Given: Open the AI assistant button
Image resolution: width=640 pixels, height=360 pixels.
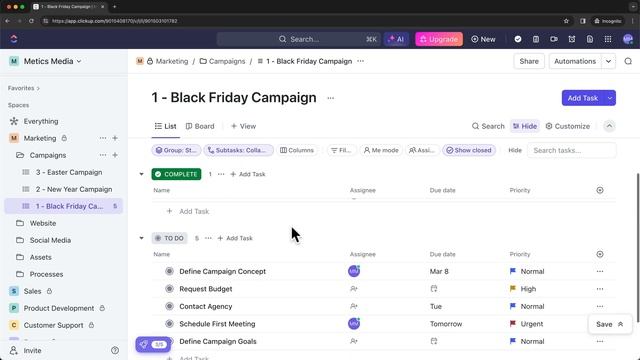Looking at the screenshot, I should 396,39.
